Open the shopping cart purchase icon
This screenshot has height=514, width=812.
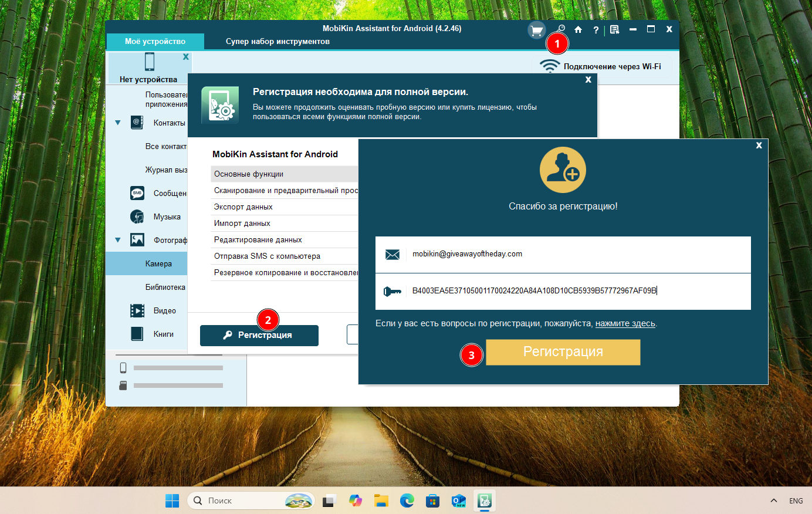point(536,30)
